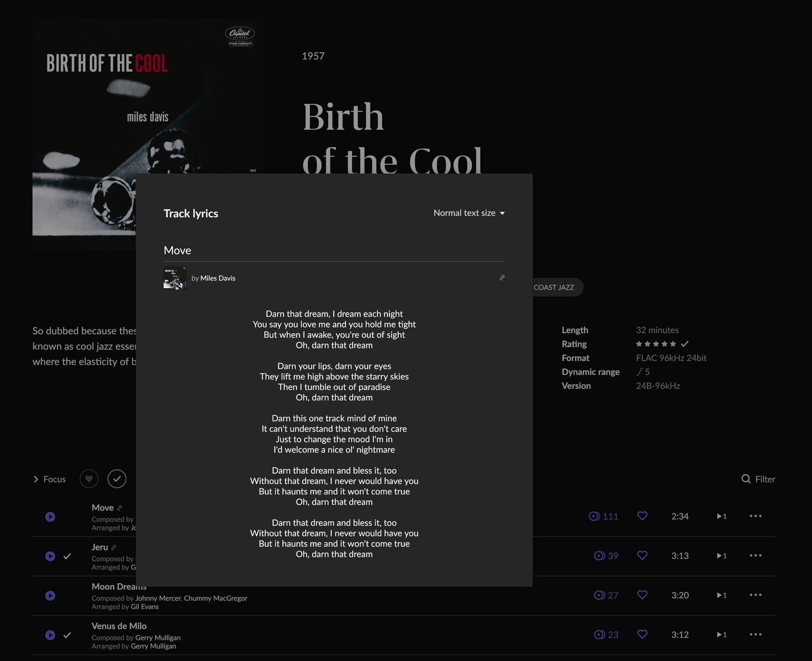
Task: Show the 23 performances of Venus de Milo
Action: (606, 634)
